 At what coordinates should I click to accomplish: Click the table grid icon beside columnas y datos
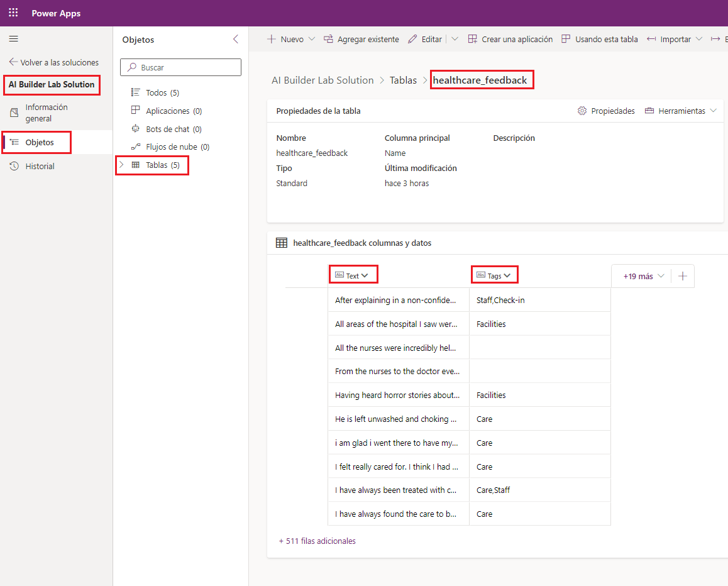[x=282, y=243]
